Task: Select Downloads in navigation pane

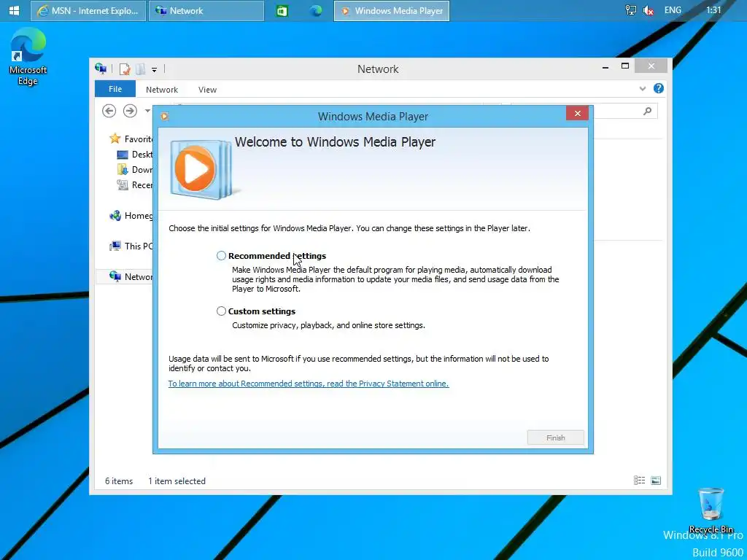Action: tap(135, 169)
